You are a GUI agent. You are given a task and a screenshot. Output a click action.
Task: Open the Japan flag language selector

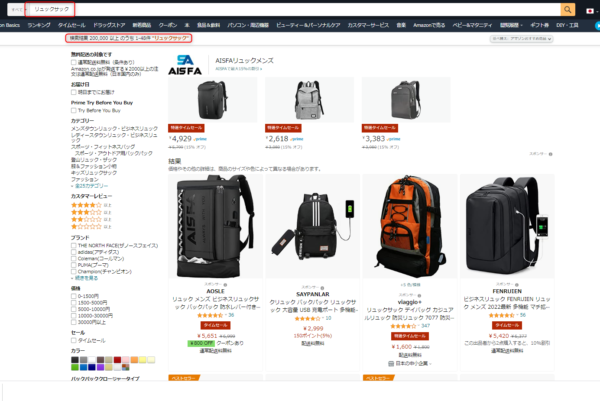tap(590, 11)
